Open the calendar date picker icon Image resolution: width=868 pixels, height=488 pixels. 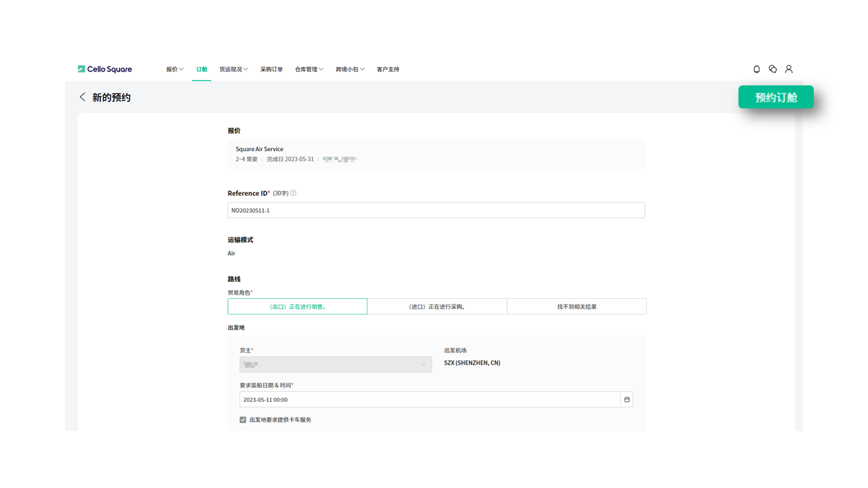point(627,400)
